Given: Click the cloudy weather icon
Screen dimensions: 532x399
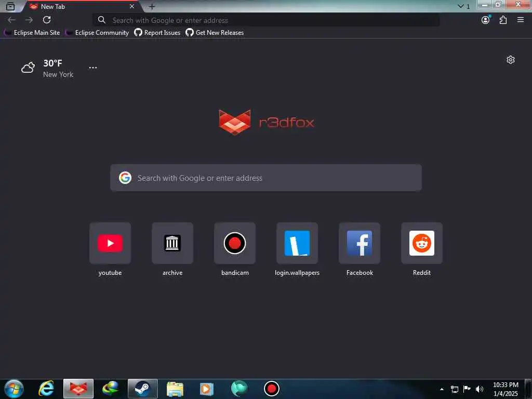Looking at the screenshot, I should pyautogui.click(x=28, y=68).
